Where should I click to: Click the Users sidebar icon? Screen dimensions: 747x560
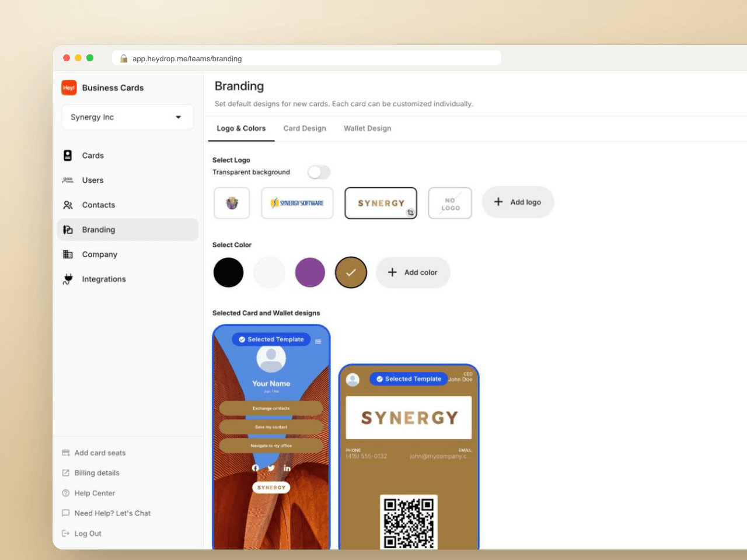(68, 180)
